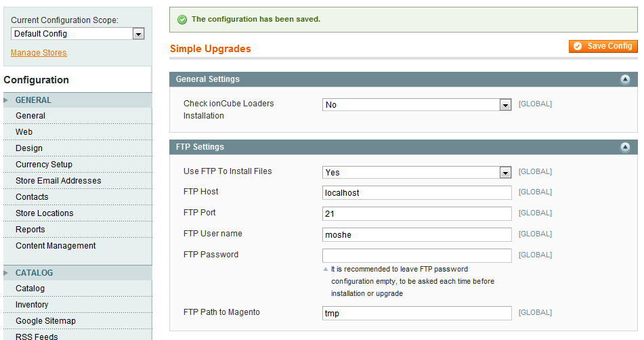Open the Check ionCube Loaders dropdown
The height and width of the screenshot is (340, 644).
point(417,105)
